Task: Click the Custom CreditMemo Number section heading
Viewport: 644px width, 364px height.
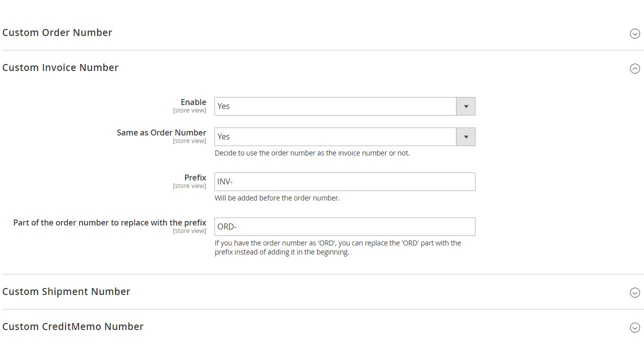Action: tap(72, 326)
